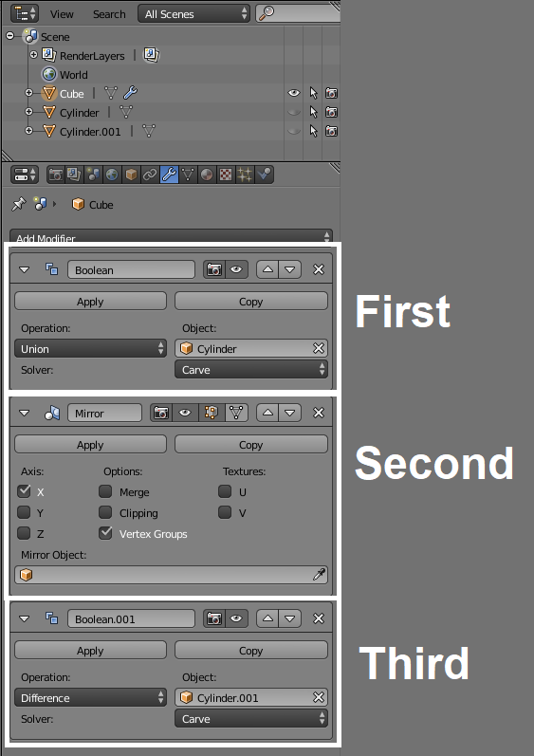Screen dimensions: 534x756
Task: Toggle Cube visibility eye in outliner
Action: [x=293, y=93]
